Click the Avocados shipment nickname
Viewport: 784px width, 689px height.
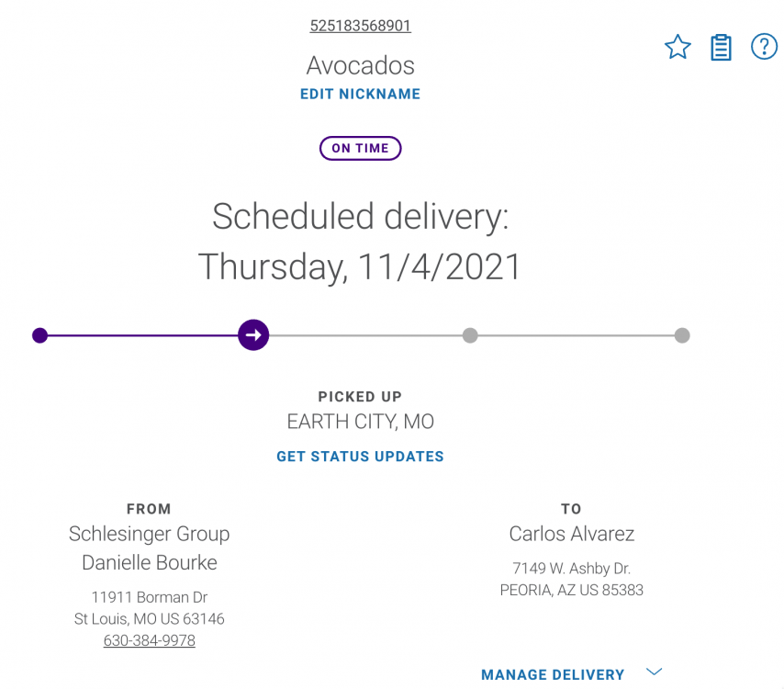pyautogui.click(x=361, y=65)
